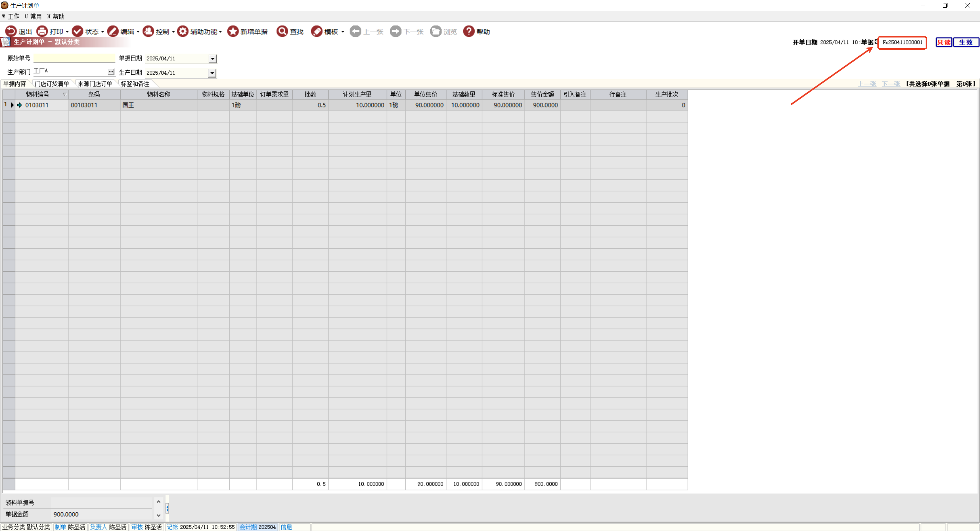The height and width of the screenshot is (531, 980).
Task: Click the 原始单号 input field
Action: [74, 58]
